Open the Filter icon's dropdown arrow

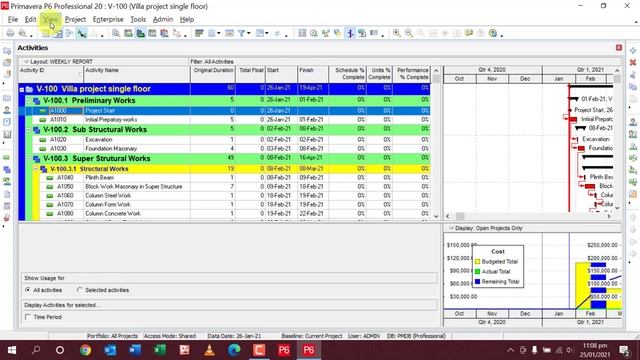click(248, 33)
